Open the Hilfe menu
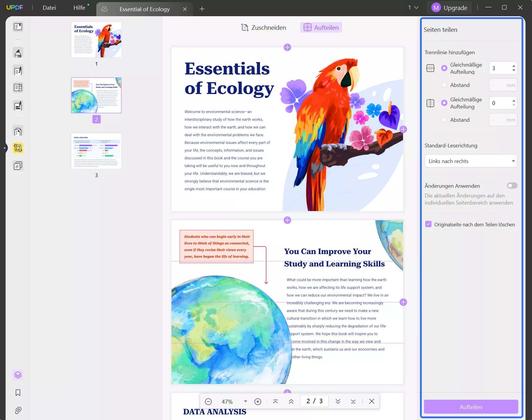The height and width of the screenshot is (420, 532). click(x=79, y=8)
